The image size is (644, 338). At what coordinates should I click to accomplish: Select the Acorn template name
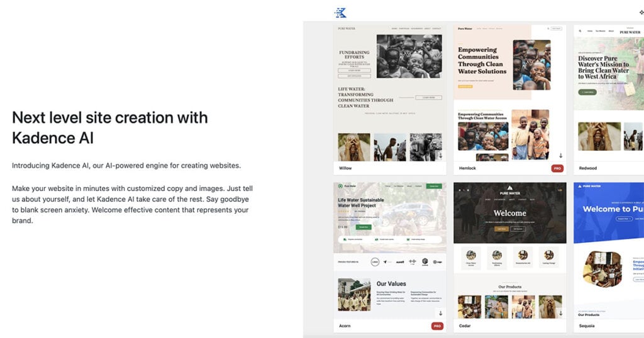(345, 325)
